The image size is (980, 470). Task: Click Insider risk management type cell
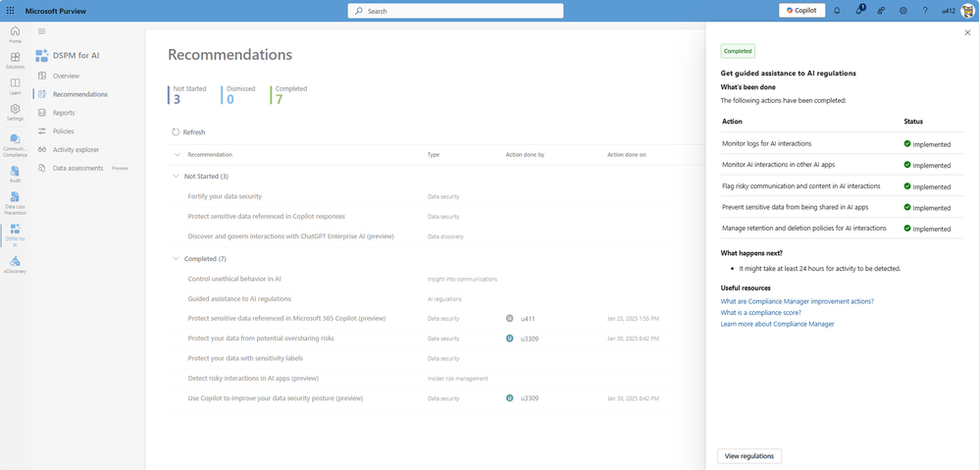(457, 378)
